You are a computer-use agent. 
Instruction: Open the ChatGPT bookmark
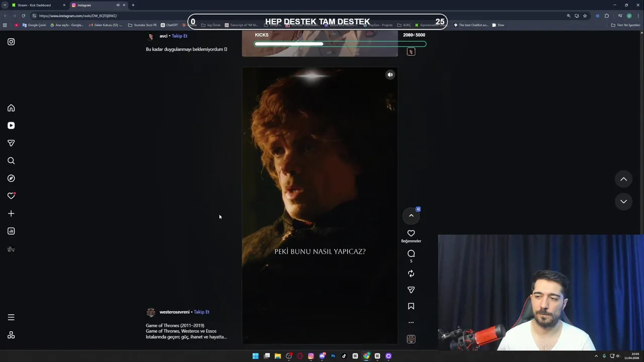coord(170,25)
